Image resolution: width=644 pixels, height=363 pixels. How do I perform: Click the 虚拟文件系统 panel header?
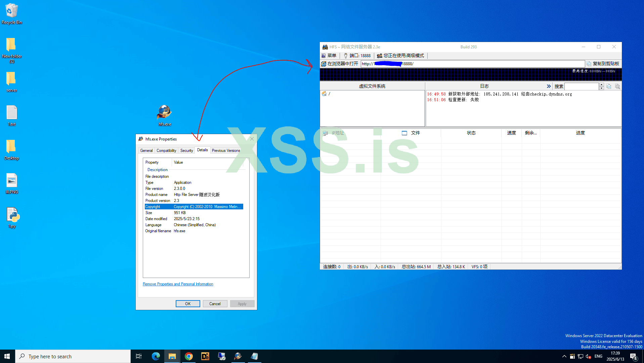[372, 86]
